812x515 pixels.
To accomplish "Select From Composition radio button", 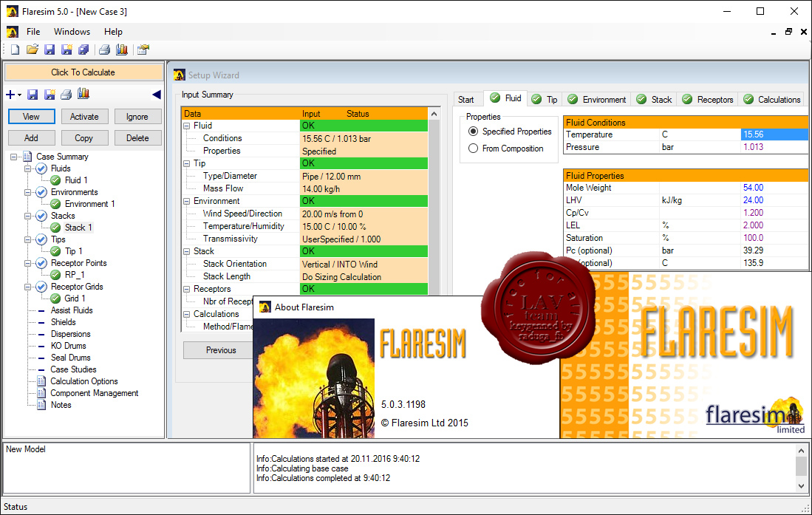I will point(473,149).
